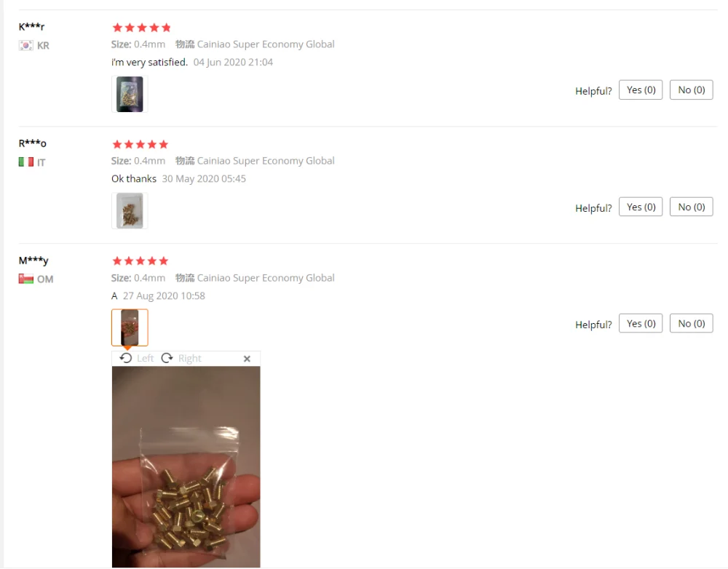Vote Yes on M***y's review
This screenshot has height=569, width=728.
[x=641, y=324]
